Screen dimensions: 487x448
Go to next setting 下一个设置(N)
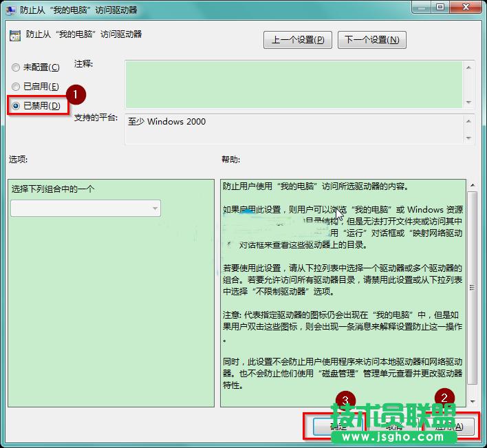click(x=371, y=40)
